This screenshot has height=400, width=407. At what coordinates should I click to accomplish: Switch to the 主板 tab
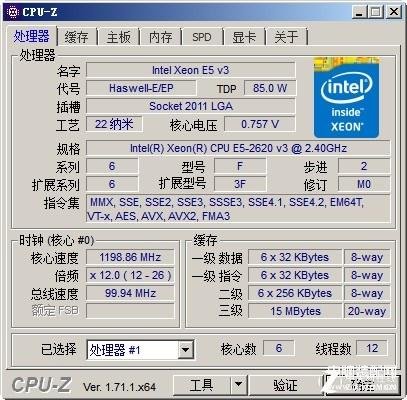pos(119,37)
